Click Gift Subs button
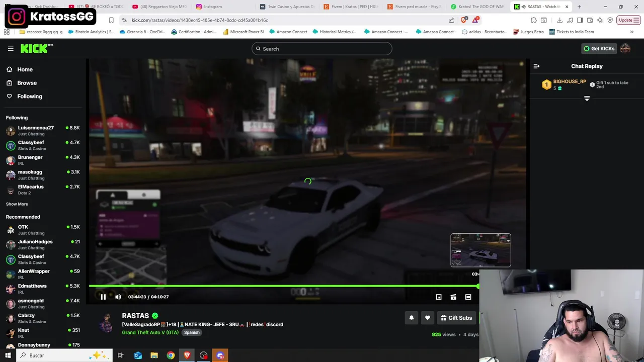The image size is (644, 362). coord(456,318)
